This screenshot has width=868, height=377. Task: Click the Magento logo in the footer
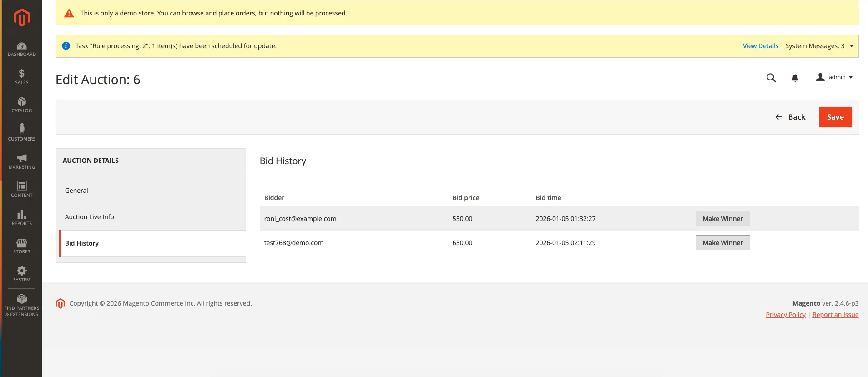[61, 303]
